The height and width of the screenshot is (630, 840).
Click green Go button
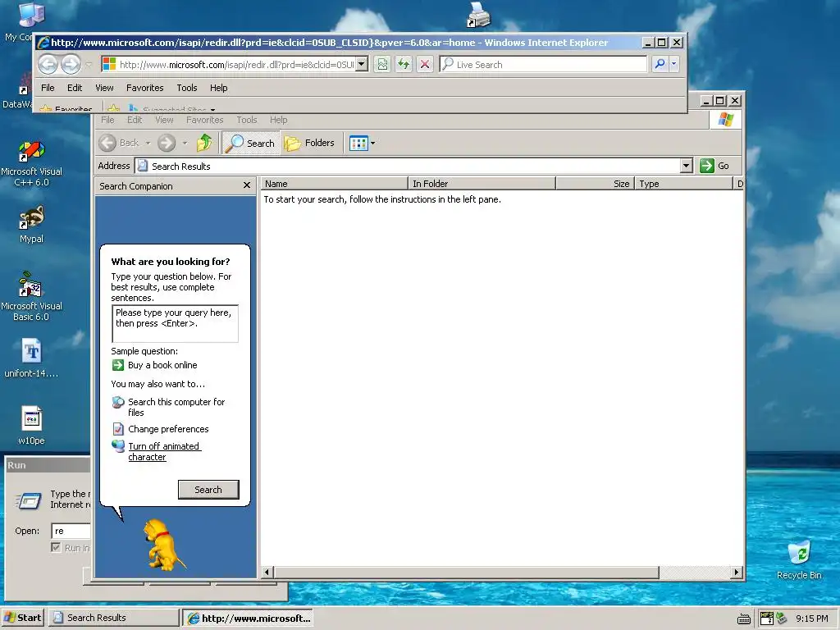tap(714, 166)
